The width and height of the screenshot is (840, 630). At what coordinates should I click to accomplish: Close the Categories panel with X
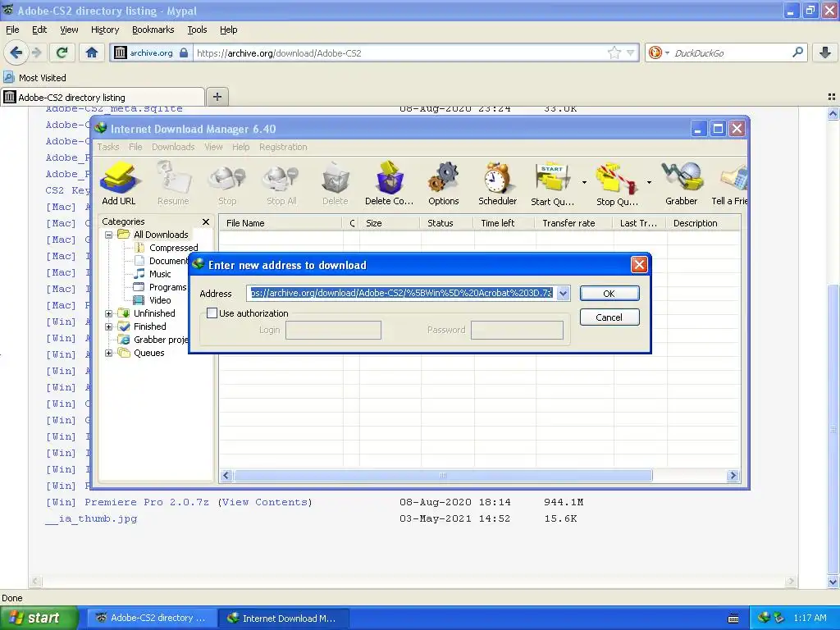(x=206, y=221)
